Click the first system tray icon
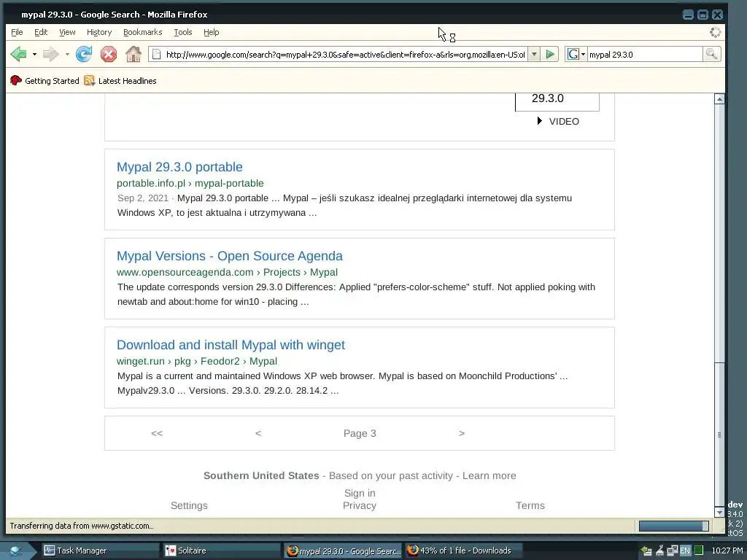This screenshot has height=560, width=747. 646,551
